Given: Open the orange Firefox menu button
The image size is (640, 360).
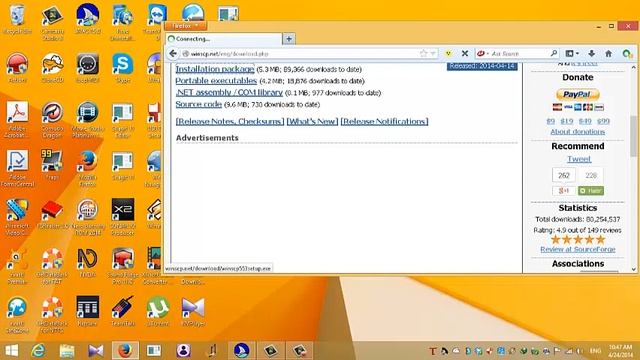Looking at the screenshot, I should [x=185, y=26].
